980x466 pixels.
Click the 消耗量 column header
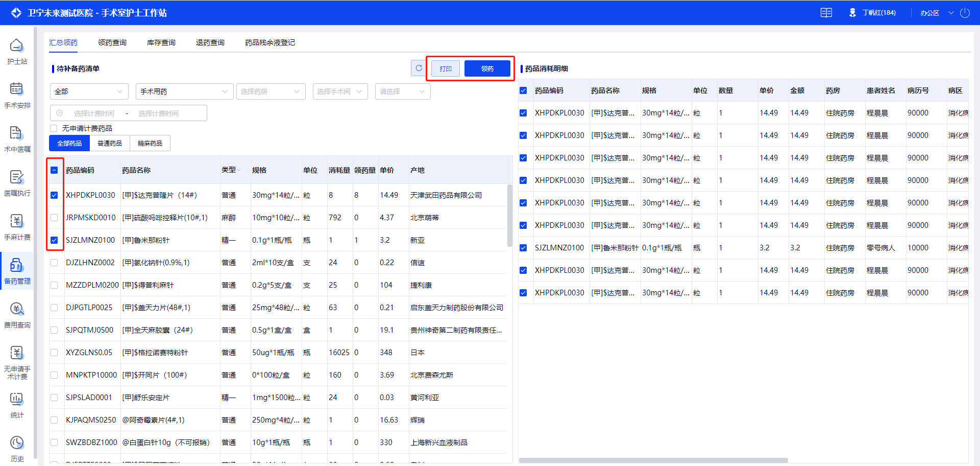[339, 170]
